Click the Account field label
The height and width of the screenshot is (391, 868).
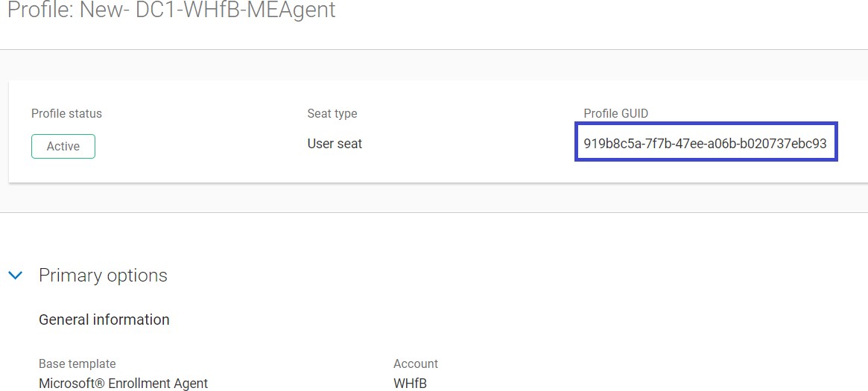tap(415, 364)
